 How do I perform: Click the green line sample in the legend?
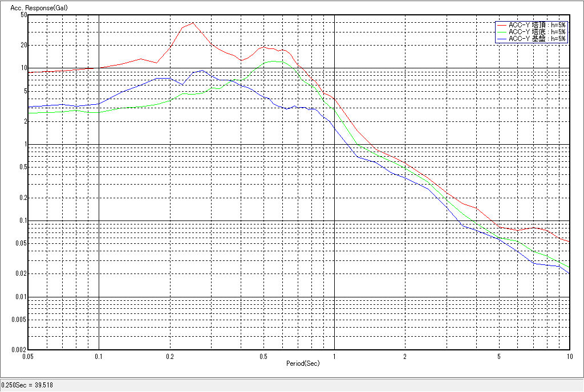point(502,32)
